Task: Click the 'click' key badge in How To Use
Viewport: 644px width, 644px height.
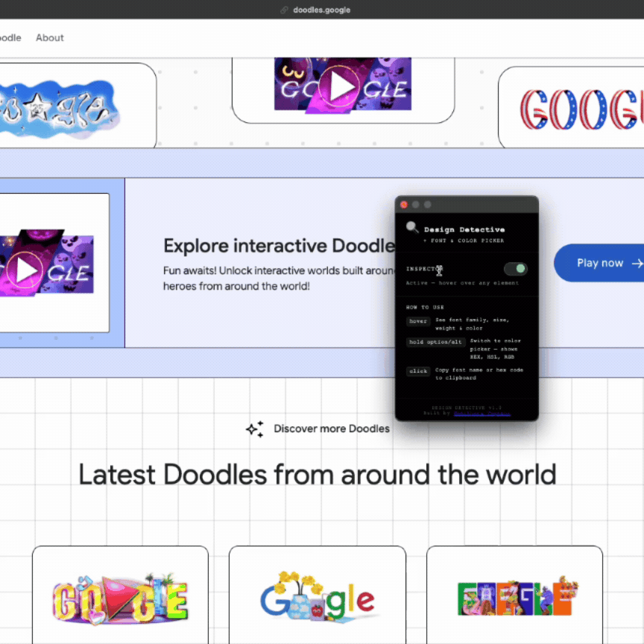Action: 418,371
